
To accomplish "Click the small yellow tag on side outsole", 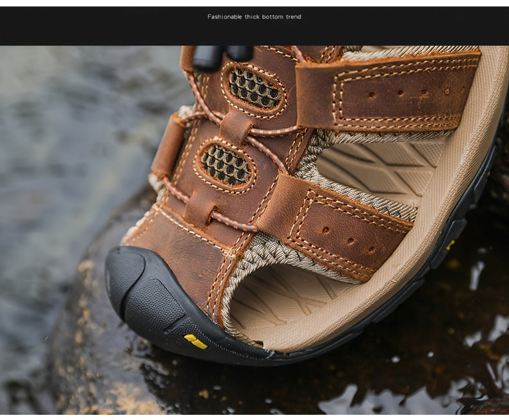I will (450, 245).
